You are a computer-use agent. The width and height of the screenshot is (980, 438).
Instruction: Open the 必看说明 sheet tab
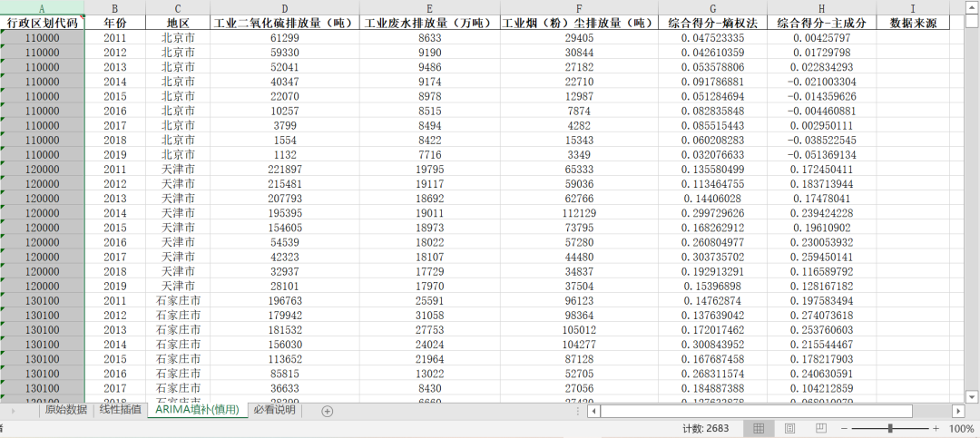[275, 411]
